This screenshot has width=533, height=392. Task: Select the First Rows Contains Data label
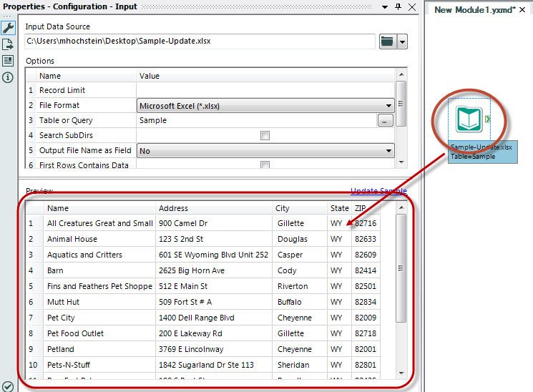point(84,165)
